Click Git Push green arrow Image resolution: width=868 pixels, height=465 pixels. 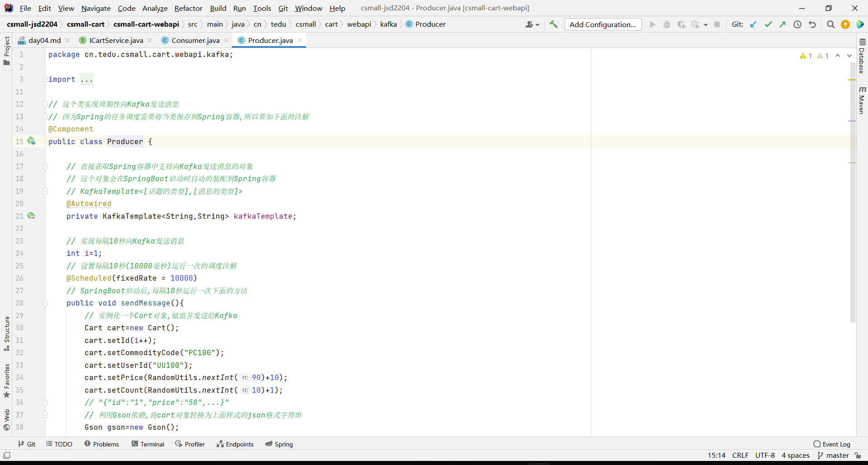[x=783, y=24]
